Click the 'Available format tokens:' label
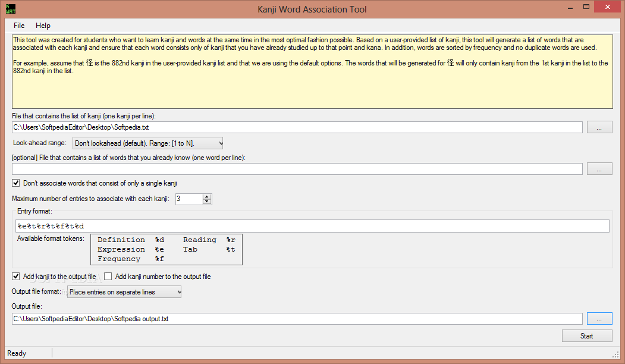Image resolution: width=625 pixels, height=364 pixels. 51,239
